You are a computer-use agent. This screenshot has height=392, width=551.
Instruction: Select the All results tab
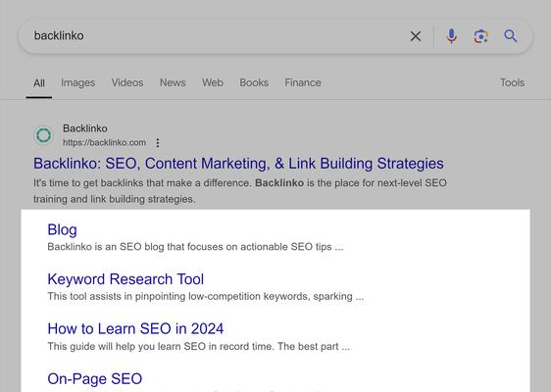coord(39,83)
